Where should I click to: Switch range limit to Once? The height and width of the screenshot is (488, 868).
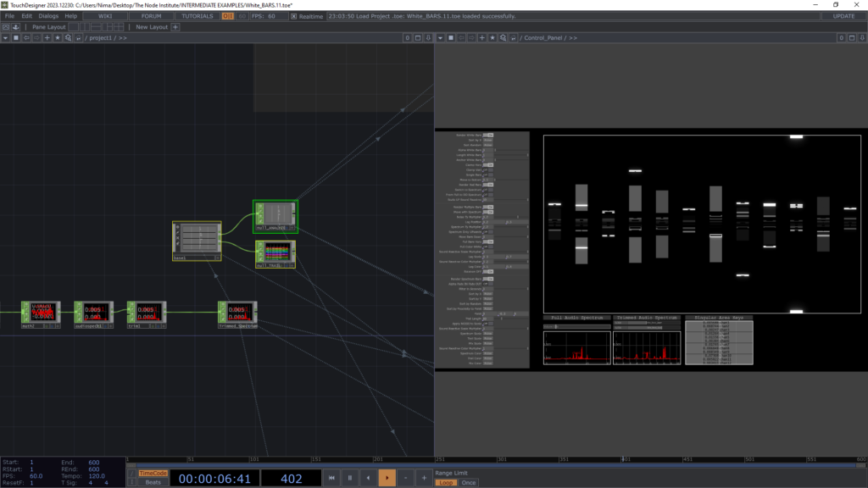469,483
